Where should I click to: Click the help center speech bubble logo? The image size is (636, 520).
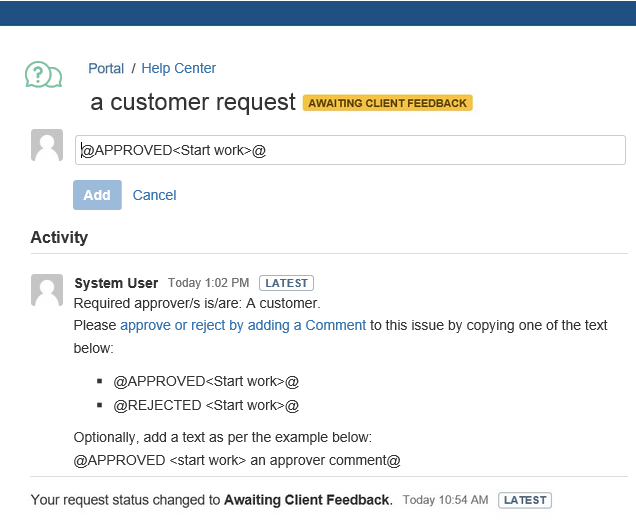click(43, 75)
